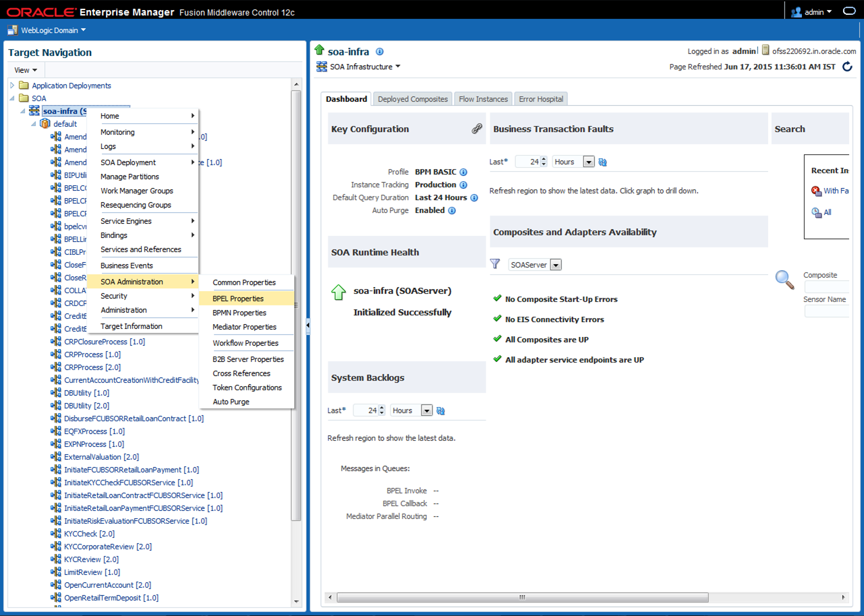Click the info icon beside soa-infra title
Screen dimensions: 864x616
point(380,52)
